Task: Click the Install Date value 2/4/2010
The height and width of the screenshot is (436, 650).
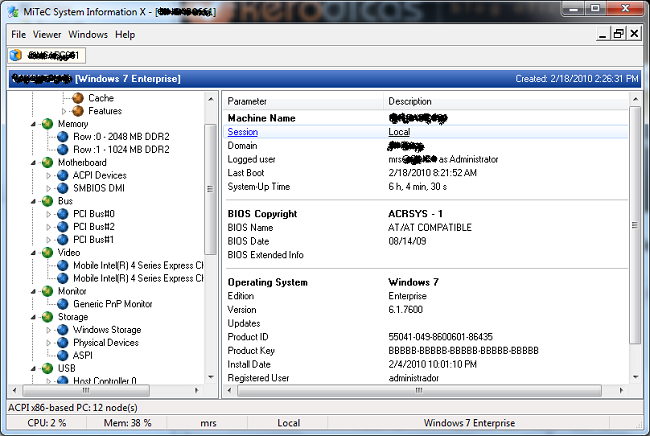Action: coord(432,364)
